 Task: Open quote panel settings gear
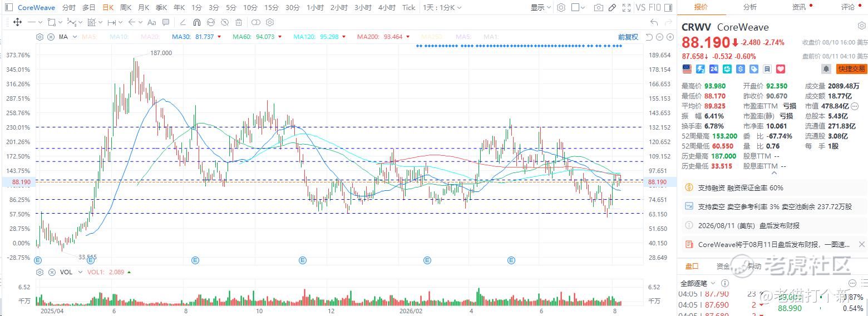pyautogui.click(x=861, y=26)
